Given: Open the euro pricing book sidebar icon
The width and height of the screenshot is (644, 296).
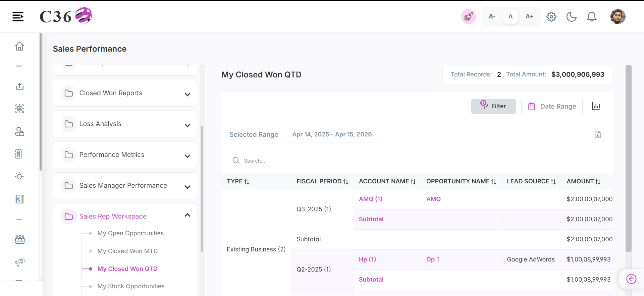Looking at the screenshot, I should click(19, 199).
